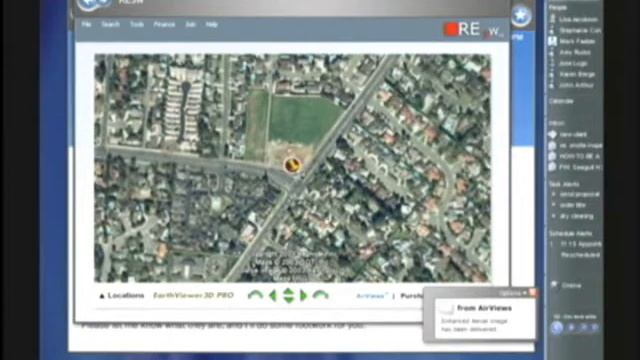Viewport: 640px width, 360px height.
Task: Open the File menu
Action: [86, 24]
